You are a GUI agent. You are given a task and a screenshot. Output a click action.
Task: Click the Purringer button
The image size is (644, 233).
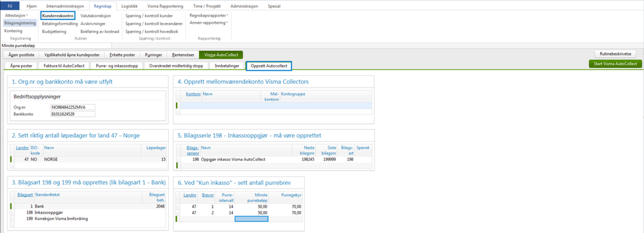click(x=153, y=55)
